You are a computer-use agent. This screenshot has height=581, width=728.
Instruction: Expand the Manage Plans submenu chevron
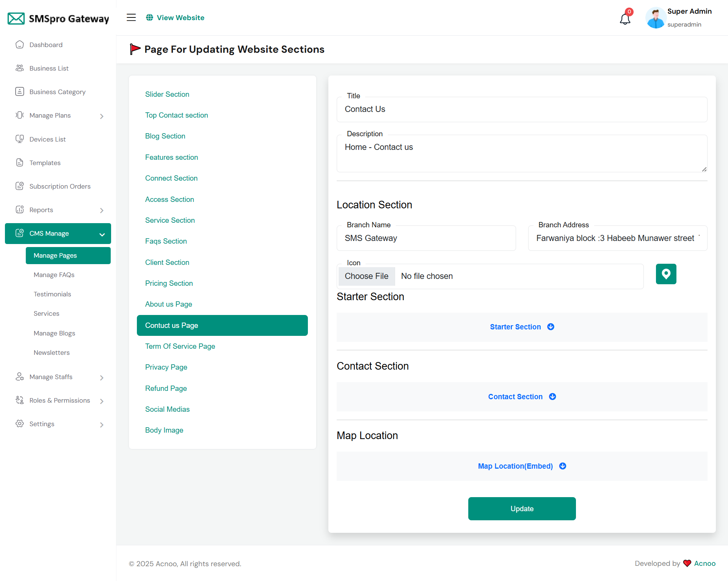102,116
